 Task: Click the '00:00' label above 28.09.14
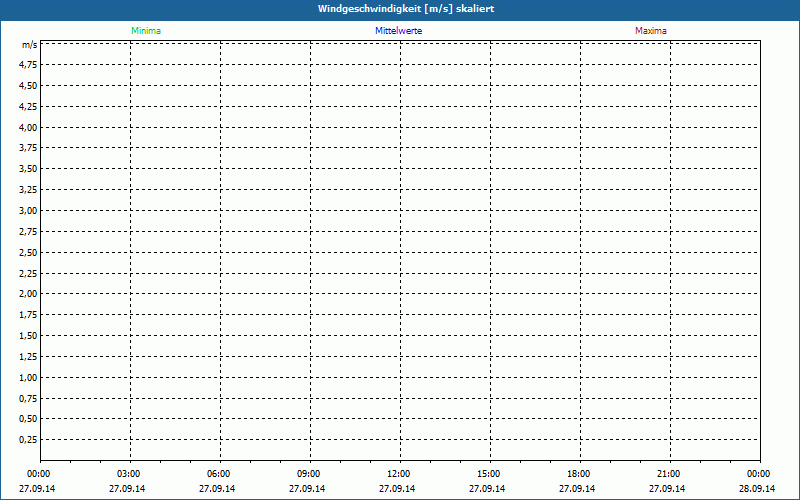coord(759,474)
